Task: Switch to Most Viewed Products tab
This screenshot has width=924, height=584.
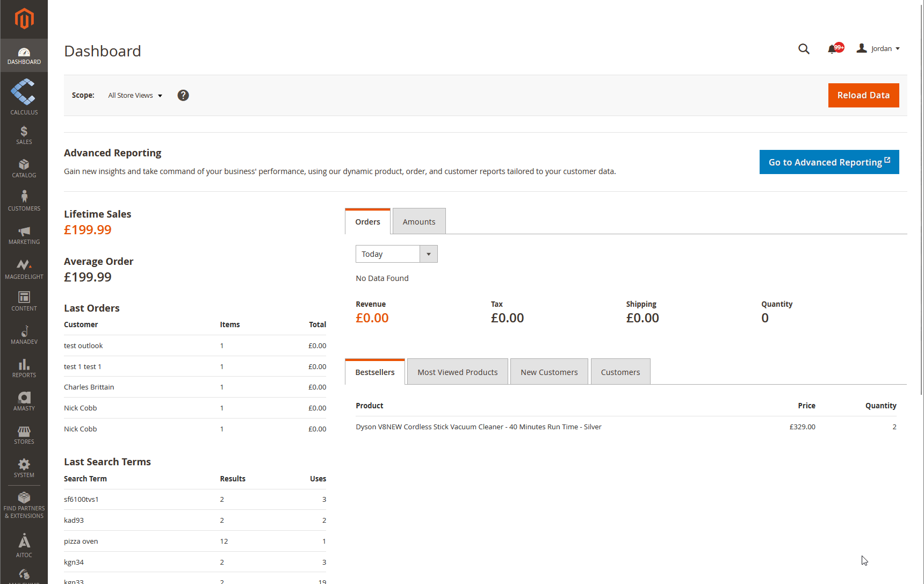Action: [457, 372]
